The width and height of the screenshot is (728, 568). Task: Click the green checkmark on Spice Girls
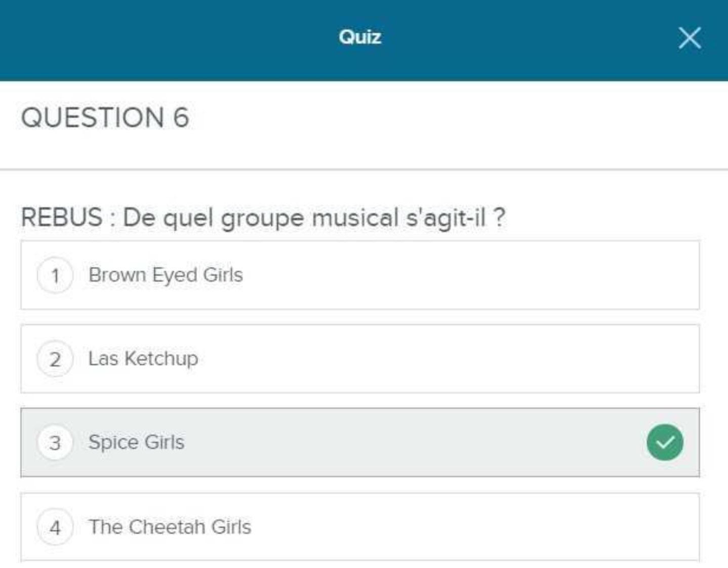665,442
